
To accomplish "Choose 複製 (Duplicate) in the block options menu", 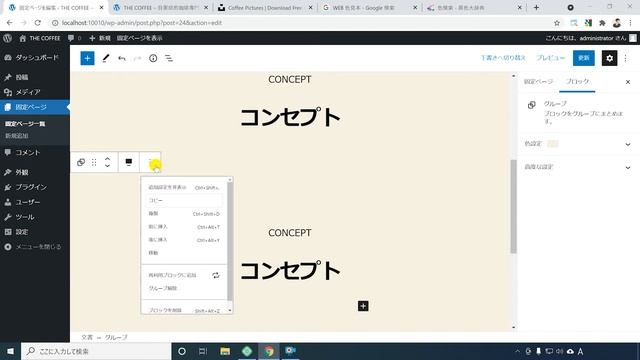I will tap(184, 214).
